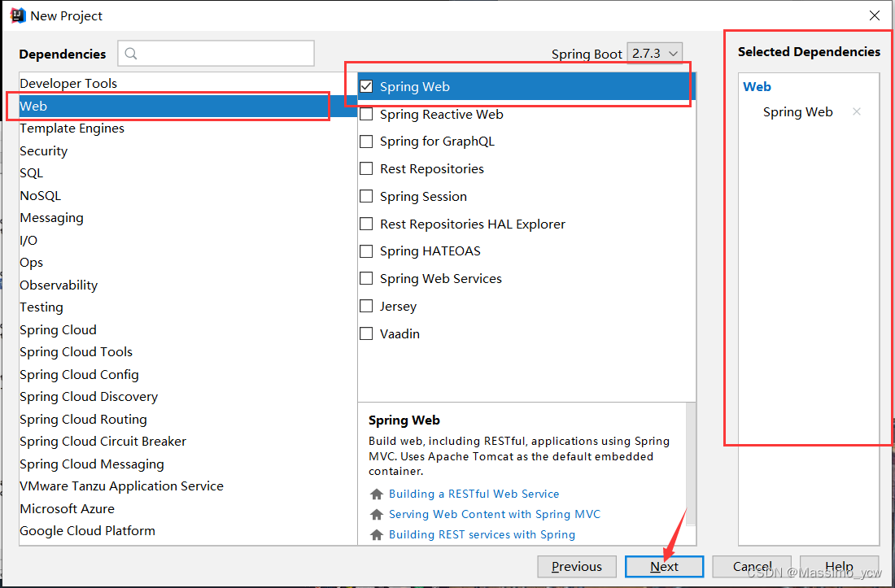
Task: Enable the Jersey dependency
Action: pos(366,307)
